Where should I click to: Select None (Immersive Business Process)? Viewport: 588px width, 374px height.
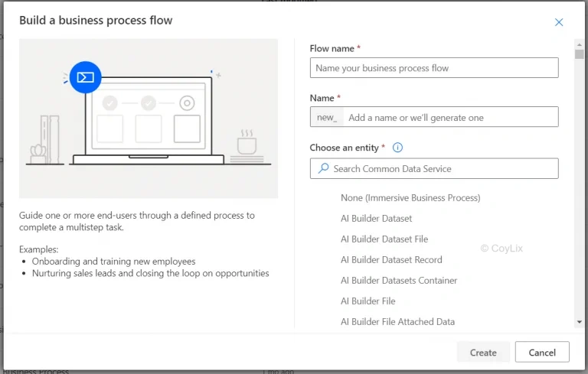click(x=410, y=198)
